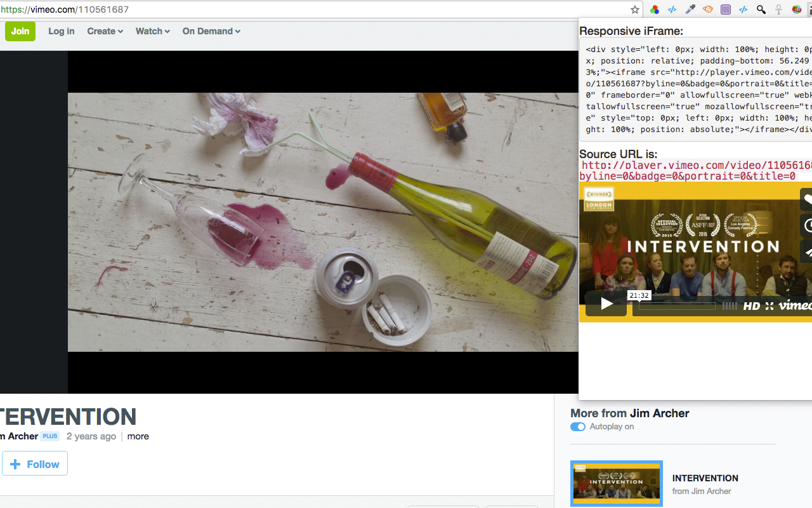Toggle Autoplay off

[578, 427]
